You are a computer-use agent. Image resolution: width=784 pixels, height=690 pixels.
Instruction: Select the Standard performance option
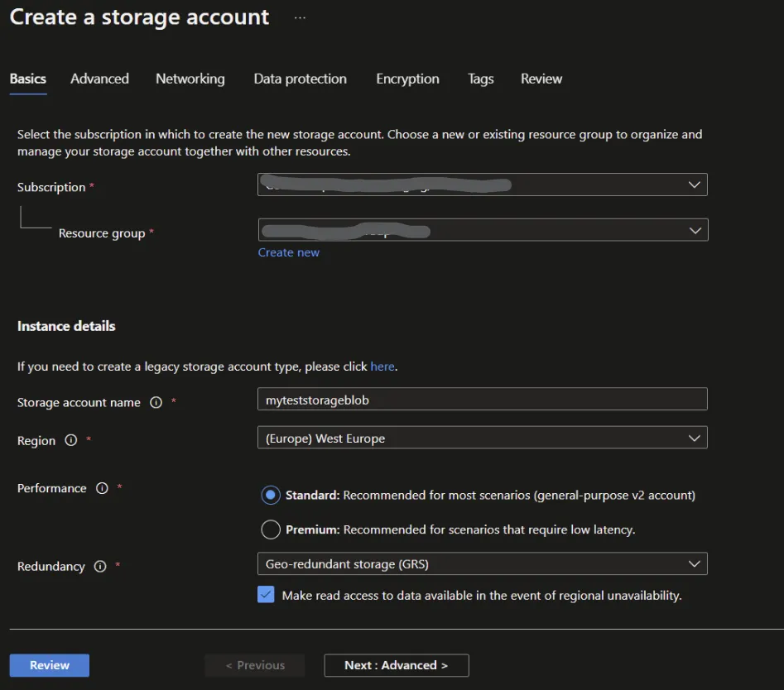point(271,496)
